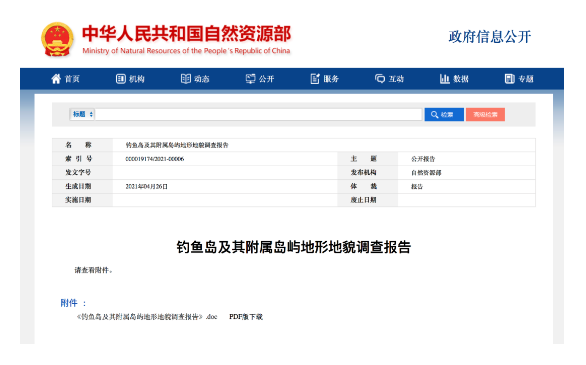Open the 互动 navigation item
This screenshot has width=586, height=365.
(389, 79)
